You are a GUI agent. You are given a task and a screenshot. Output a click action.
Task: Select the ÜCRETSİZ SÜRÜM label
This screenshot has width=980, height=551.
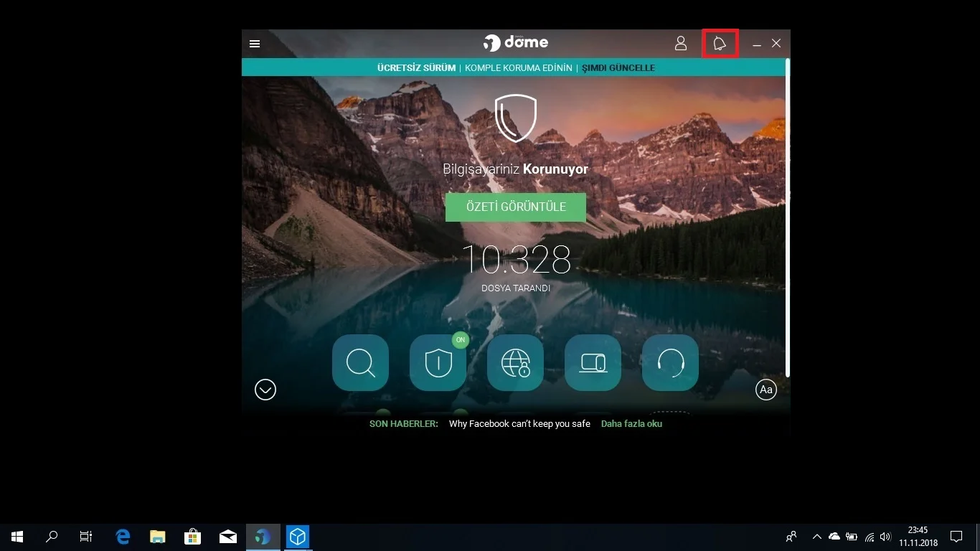416,68
